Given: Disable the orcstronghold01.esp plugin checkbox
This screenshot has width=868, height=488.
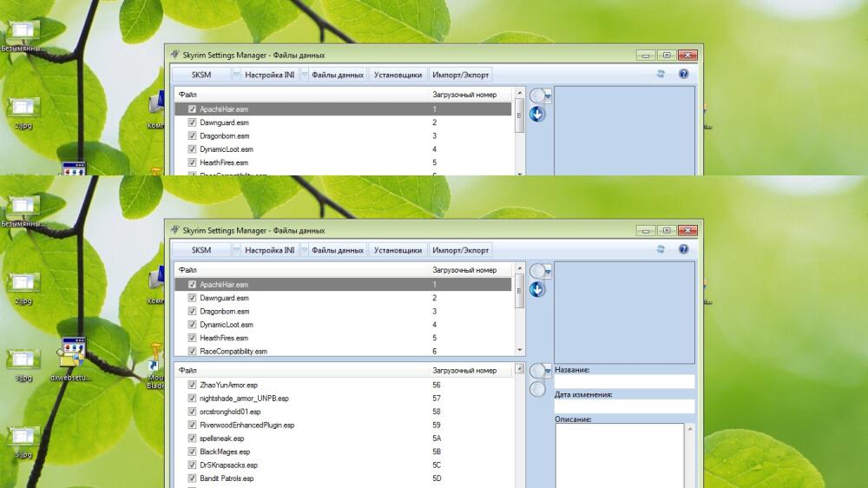Looking at the screenshot, I should click(192, 412).
